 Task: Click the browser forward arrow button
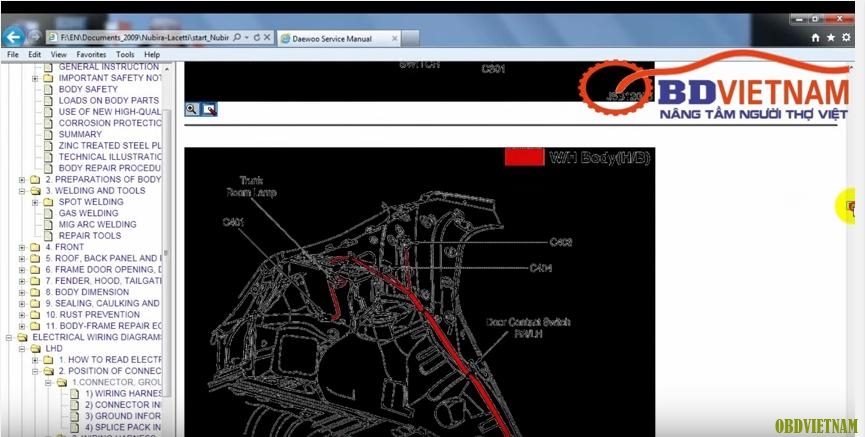(34, 38)
